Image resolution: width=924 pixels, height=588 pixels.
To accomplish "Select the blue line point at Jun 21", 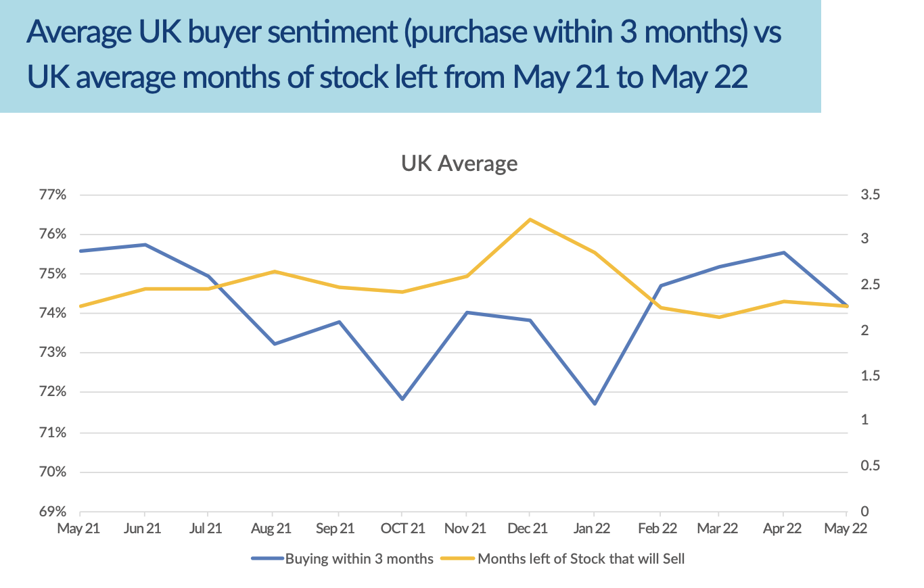I will click(145, 245).
